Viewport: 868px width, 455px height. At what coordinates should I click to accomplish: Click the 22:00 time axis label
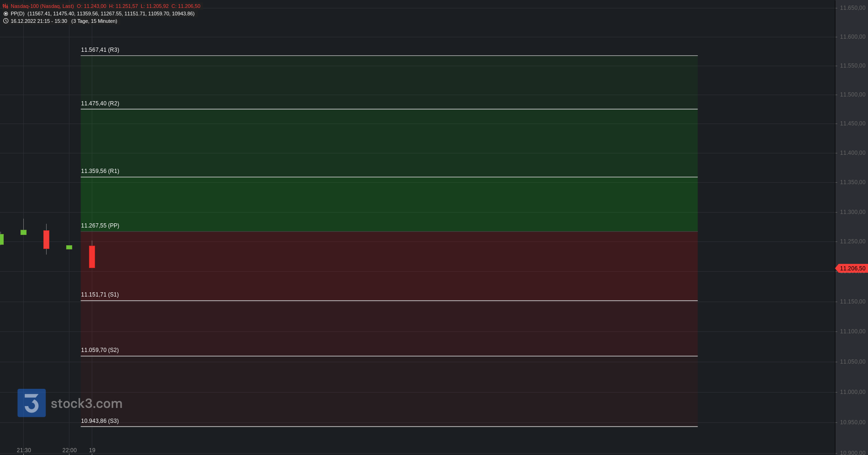tap(69, 450)
